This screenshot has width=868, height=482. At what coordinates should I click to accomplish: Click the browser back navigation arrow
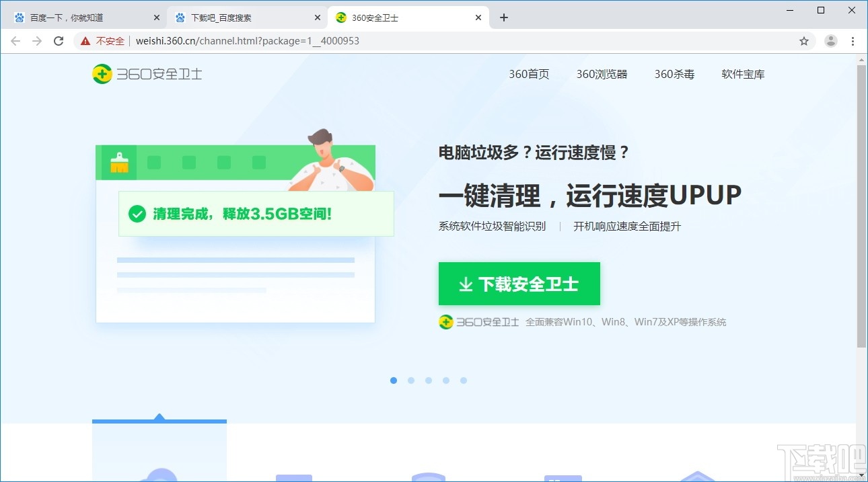coord(15,40)
